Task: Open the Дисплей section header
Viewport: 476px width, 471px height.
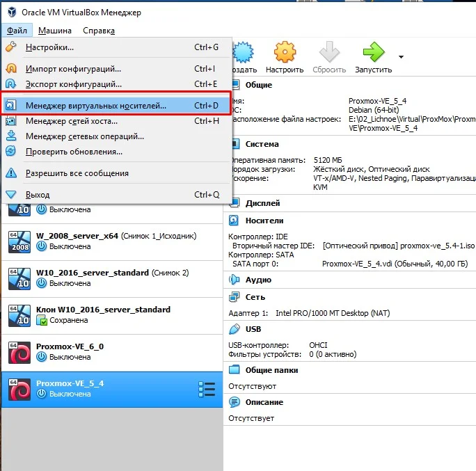Action: click(x=262, y=203)
